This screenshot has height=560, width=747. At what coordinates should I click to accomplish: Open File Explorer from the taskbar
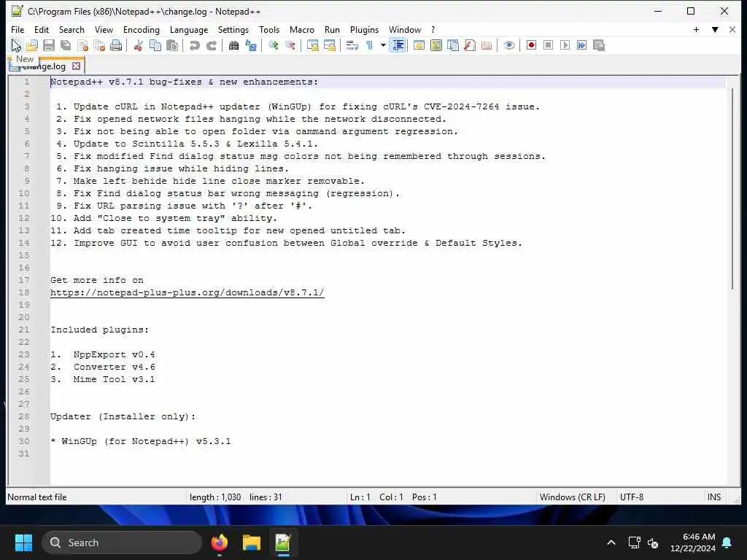pyautogui.click(x=251, y=542)
